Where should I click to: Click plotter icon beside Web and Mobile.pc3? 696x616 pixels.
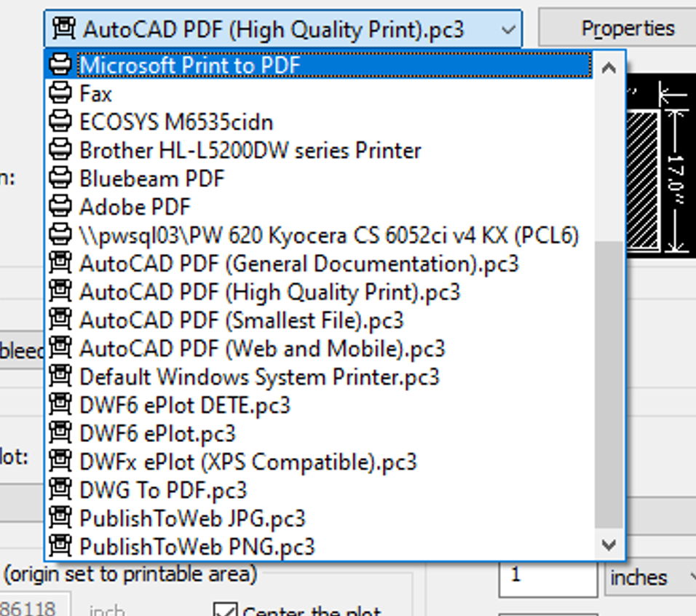coord(60,347)
